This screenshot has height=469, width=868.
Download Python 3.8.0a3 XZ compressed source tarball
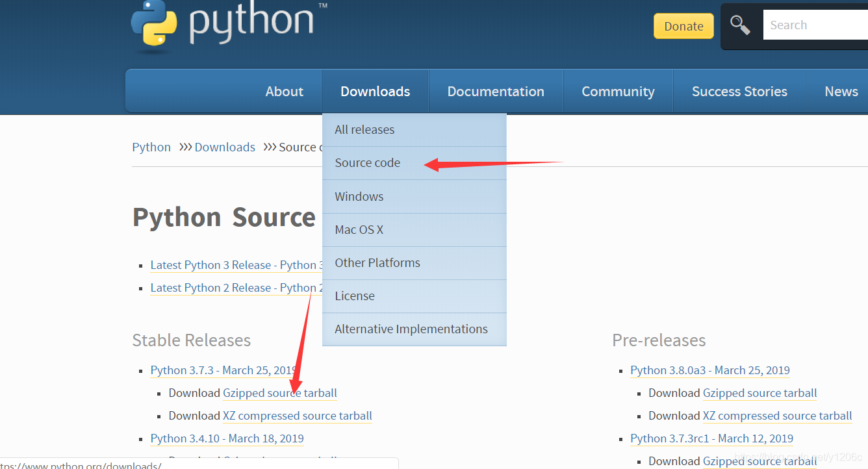[x=778, y=416]
